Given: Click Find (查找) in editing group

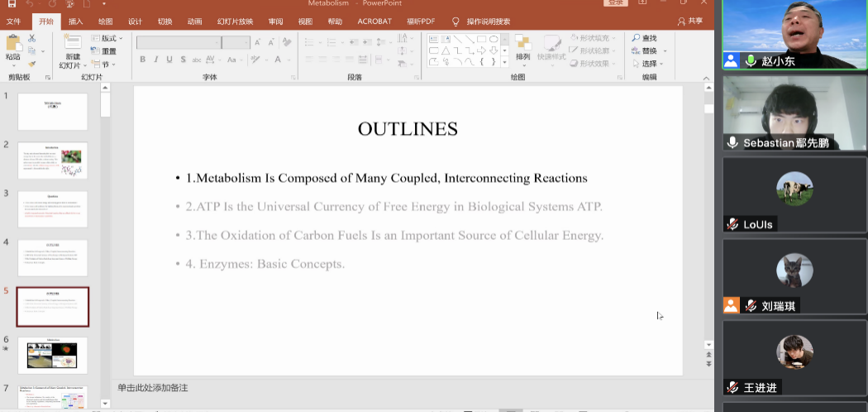Looking at the screenshot, I should [644, 38].
